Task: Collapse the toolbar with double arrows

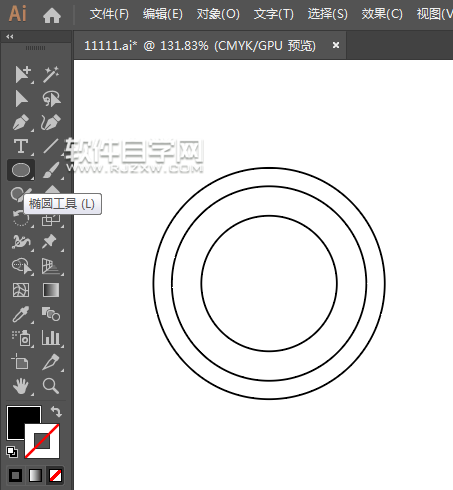Action: pos(10,37)
